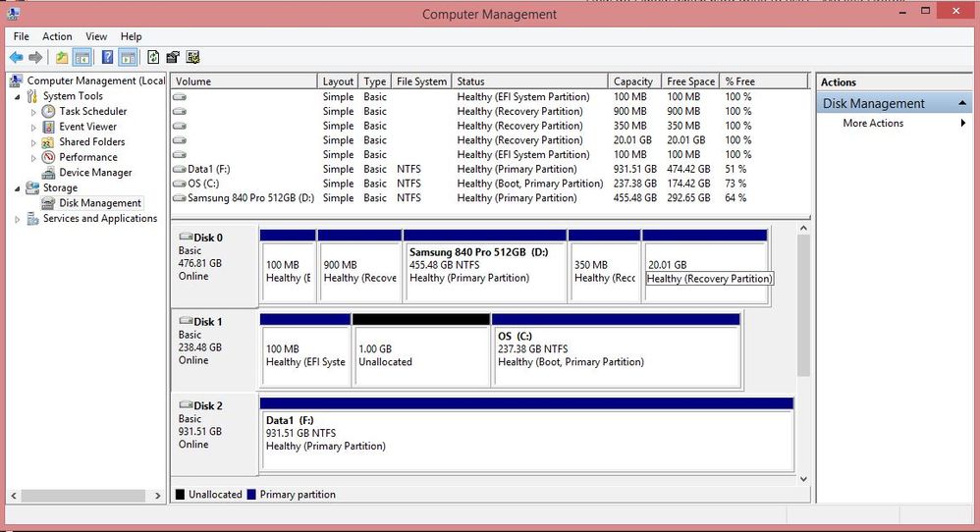Open the Help question mark icon
This screenshot has width=980, height=532.
tap(107, 58)
